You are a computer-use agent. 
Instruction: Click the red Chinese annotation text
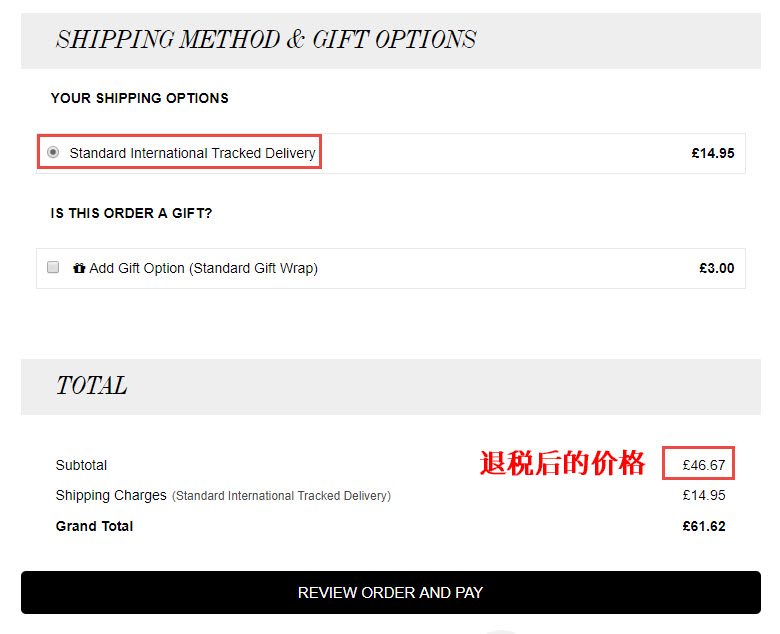click(563, 463)
